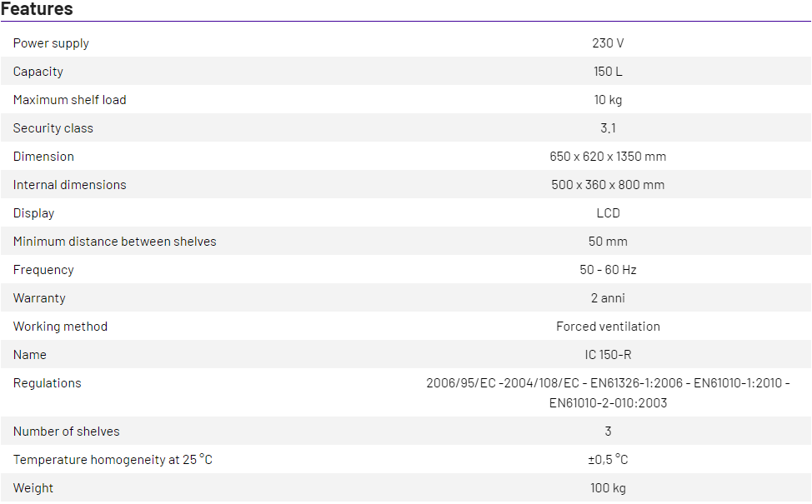Select the Minimum distance between shelves label

[115, 242]
